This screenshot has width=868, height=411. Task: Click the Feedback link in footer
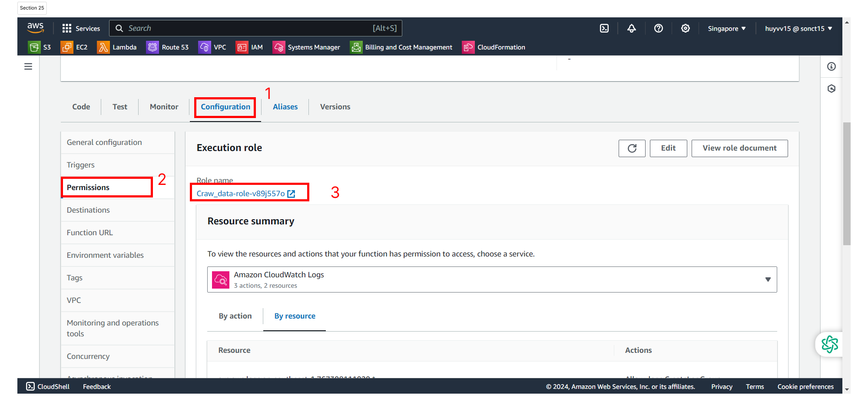(x=97, y=386)
